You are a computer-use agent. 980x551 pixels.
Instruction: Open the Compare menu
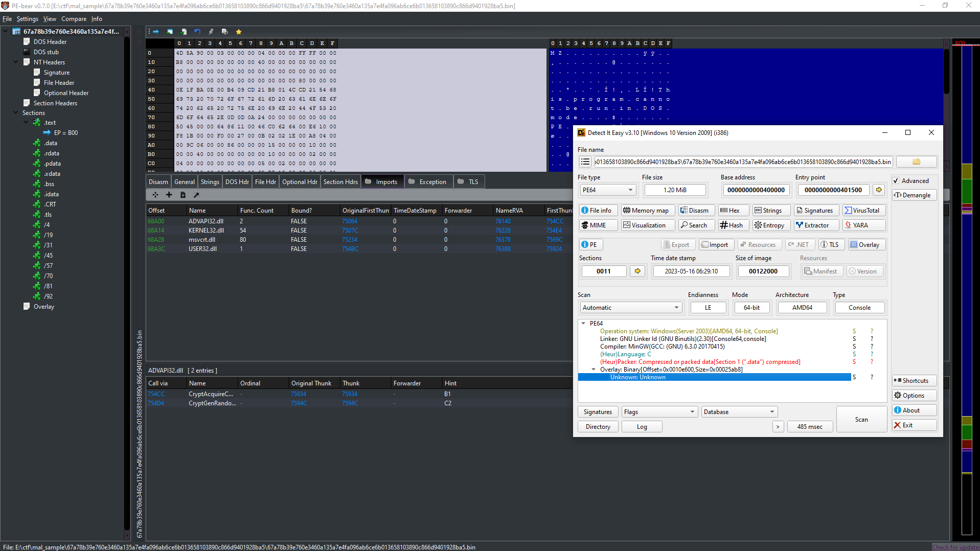74,19
